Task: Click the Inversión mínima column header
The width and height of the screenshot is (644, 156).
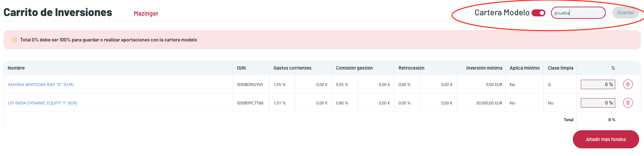Action: [484, 68]
